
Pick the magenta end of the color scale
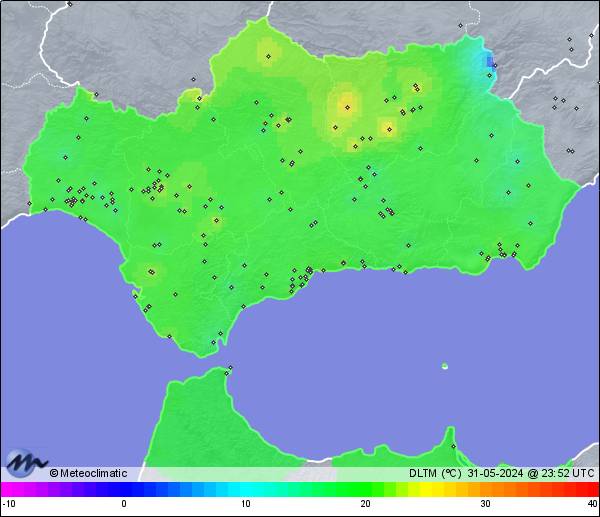[7, 489]
